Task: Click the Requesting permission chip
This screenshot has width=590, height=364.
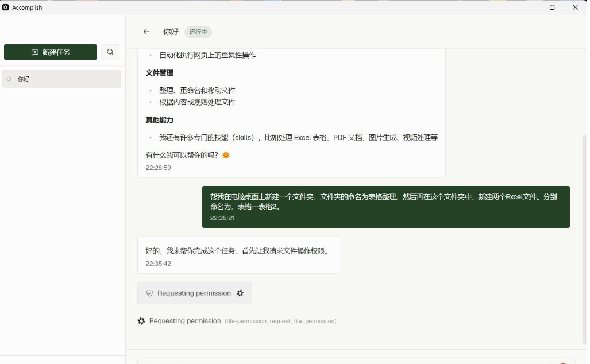Action: tap(194, 293)
